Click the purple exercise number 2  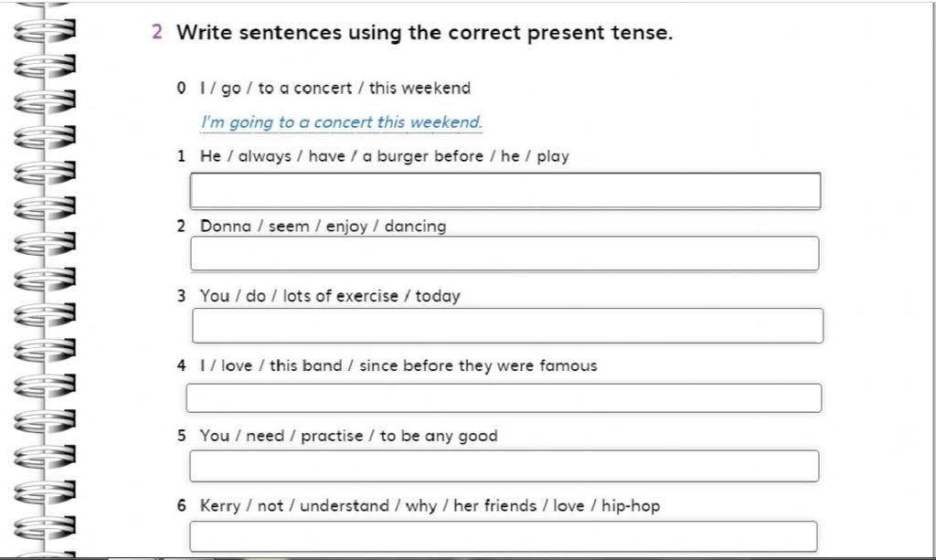pyautogui.click(x=156, y=32)
